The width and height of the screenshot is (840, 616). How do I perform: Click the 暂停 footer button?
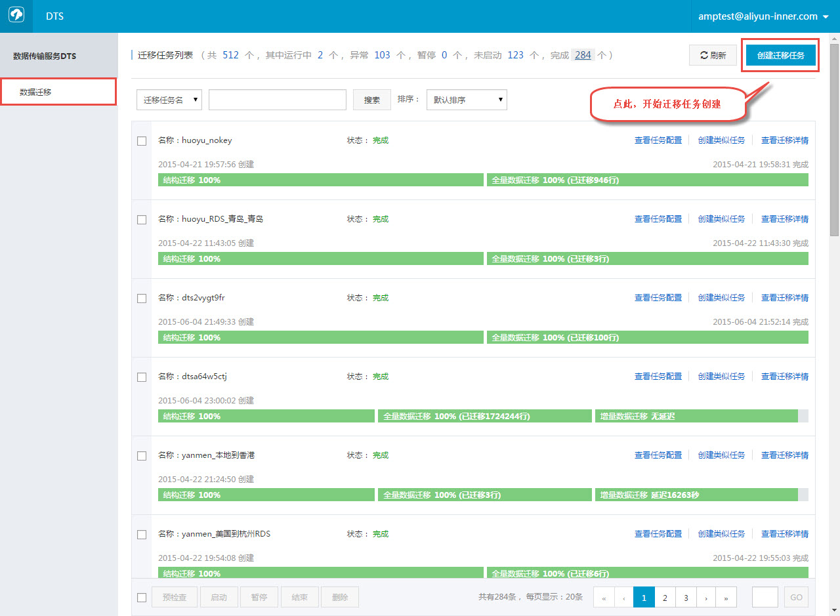point(259,598)
